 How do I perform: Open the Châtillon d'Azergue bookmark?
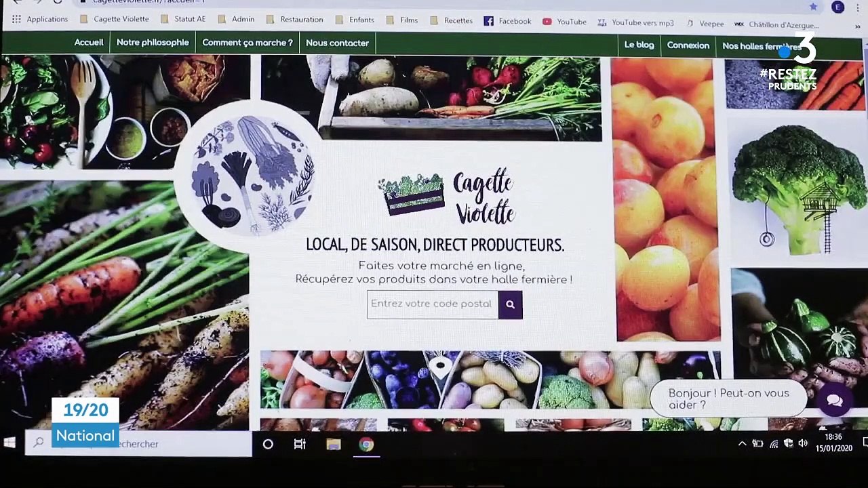[x=777, y=24]
